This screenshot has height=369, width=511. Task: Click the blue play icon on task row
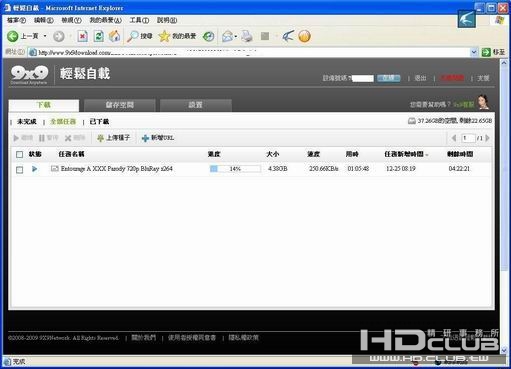(34, 169)
